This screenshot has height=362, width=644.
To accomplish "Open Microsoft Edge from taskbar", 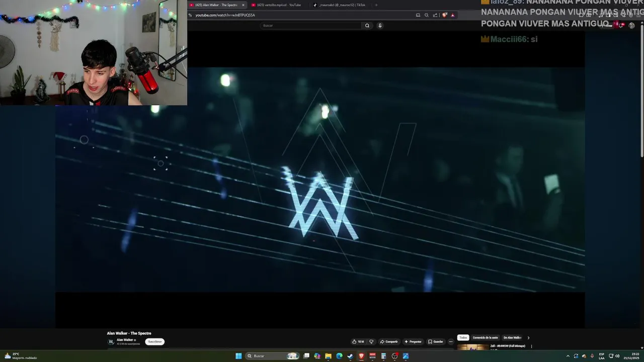I will 339,356.
